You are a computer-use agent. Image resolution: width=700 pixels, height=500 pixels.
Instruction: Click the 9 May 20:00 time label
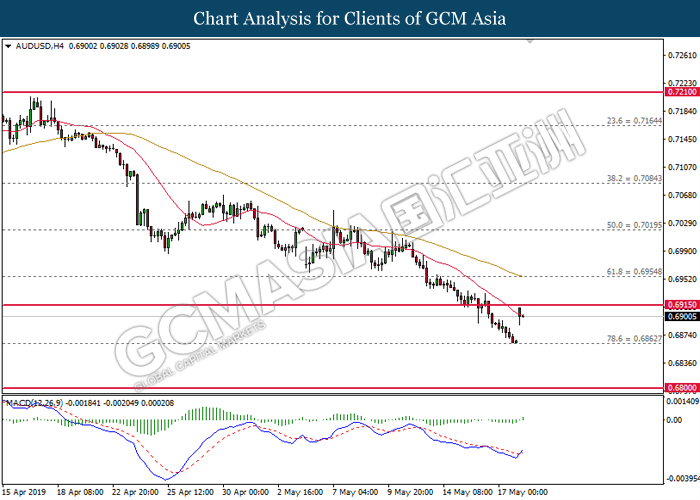pos(410,492)
